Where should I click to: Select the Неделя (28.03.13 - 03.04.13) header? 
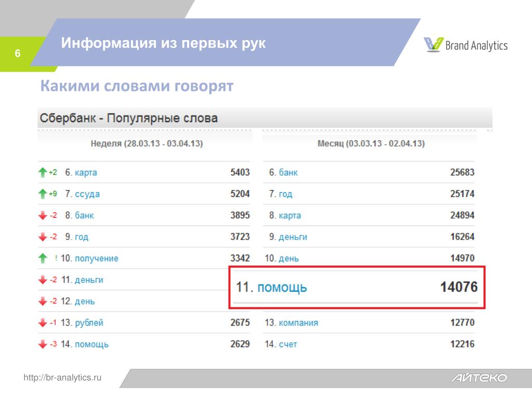point(147,143)
